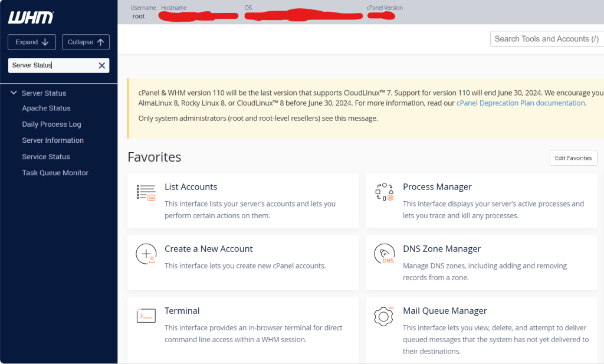Click the Mail Queue Manager gear icon

(384, 316)
